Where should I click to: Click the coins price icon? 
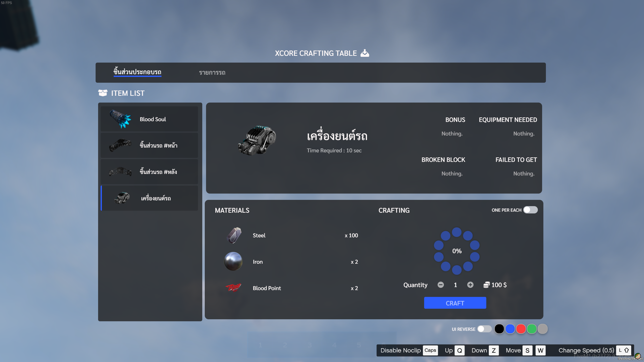tap(487, 285)
